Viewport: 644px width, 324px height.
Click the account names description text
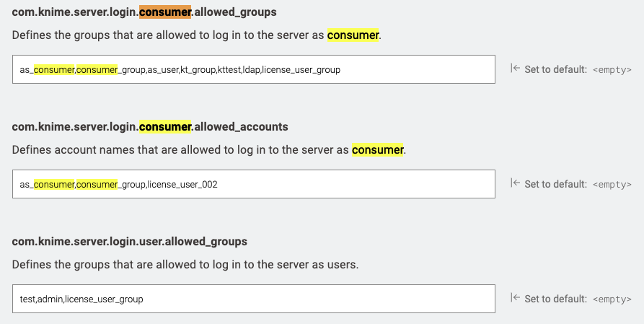(209, 150)
